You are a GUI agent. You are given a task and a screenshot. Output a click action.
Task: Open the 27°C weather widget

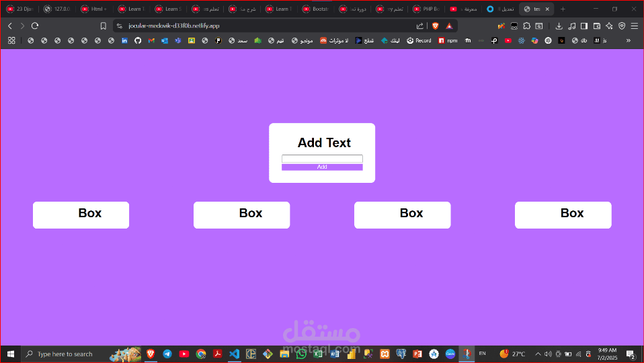coord(512,354)
